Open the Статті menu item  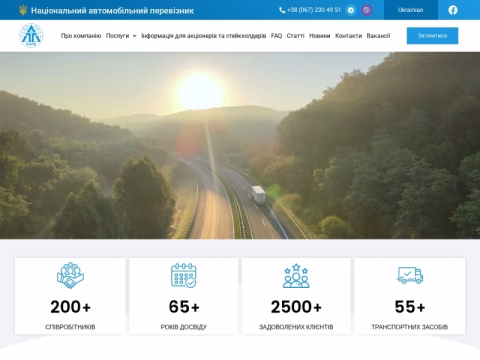[x=295, y=36]
